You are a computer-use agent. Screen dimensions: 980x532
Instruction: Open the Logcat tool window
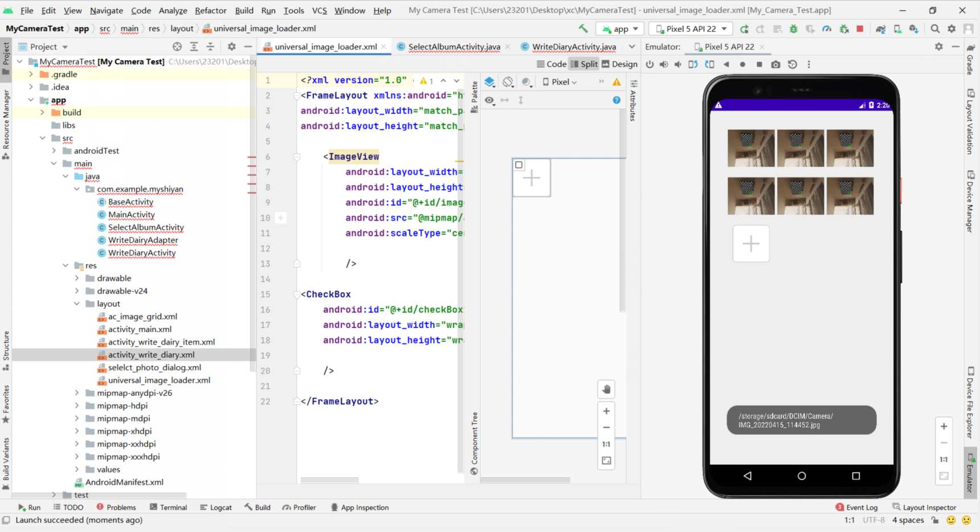point(215,508)
